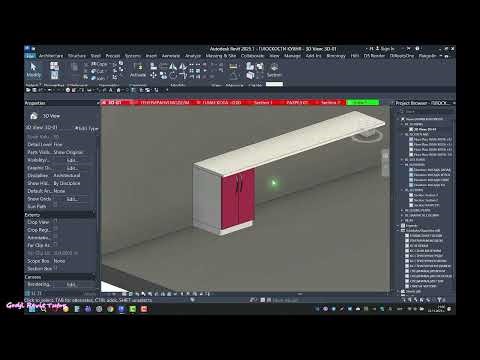Click Edit for Rendering Settings
Screen dimensions: 480x360
72,284
